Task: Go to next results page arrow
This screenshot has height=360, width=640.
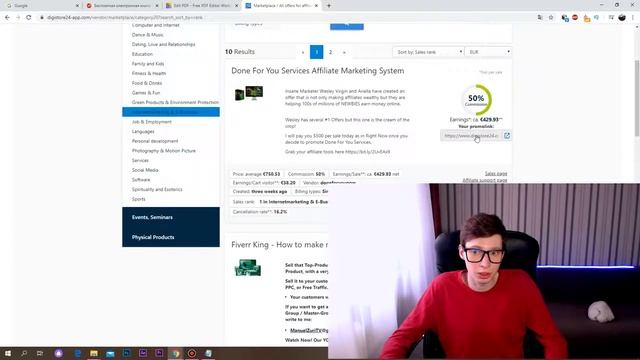Action: point(344,52)
